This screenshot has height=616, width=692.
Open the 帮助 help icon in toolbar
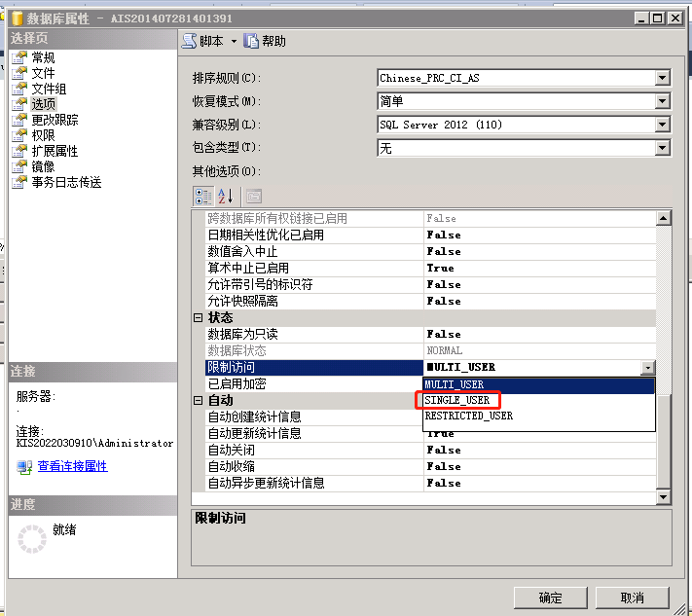click(252, 41)
